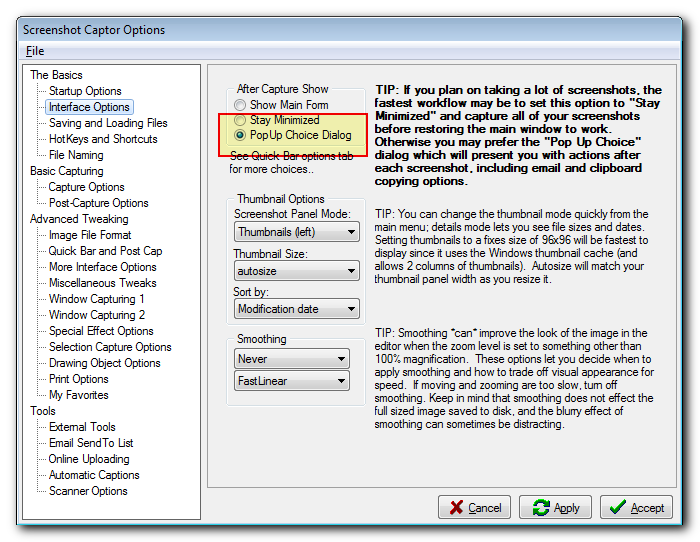Open HotKeys and Shortcuts settings

click(103, 139)
